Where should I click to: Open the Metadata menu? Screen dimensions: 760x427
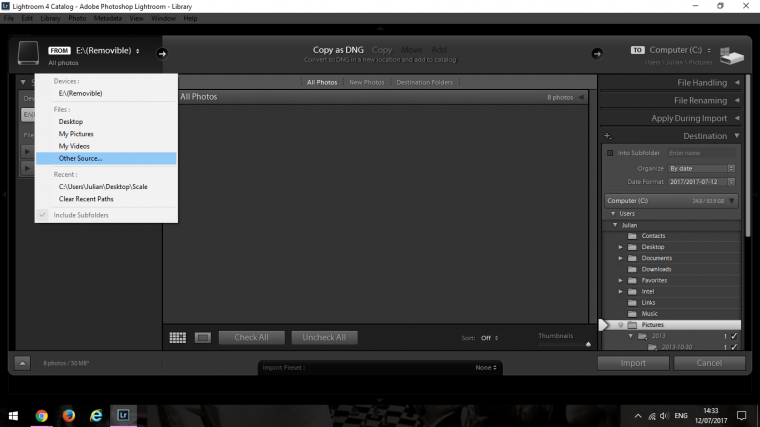tap(108, 18)
